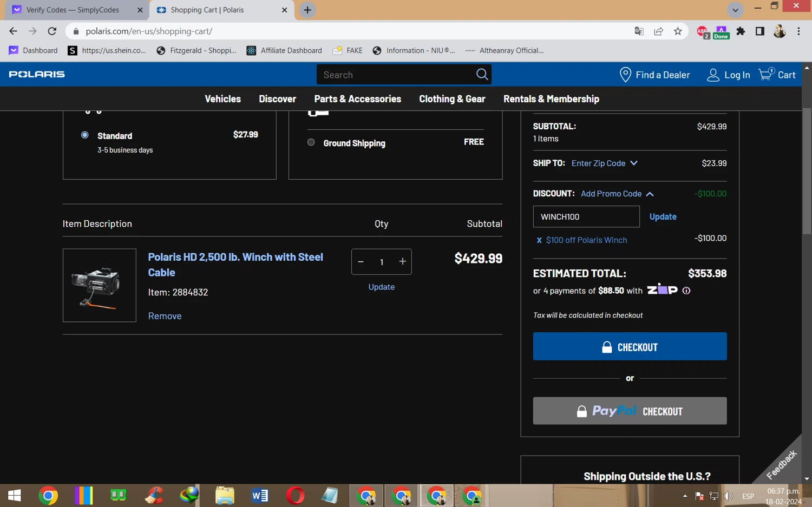Open a new browser tab
Viewport: 812px width, 507px height.
tap(307, 10)
